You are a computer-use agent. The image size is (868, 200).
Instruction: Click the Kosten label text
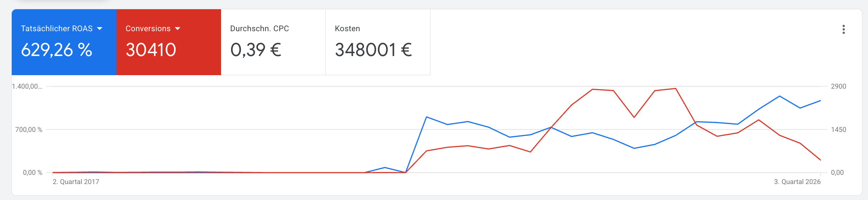348,29
